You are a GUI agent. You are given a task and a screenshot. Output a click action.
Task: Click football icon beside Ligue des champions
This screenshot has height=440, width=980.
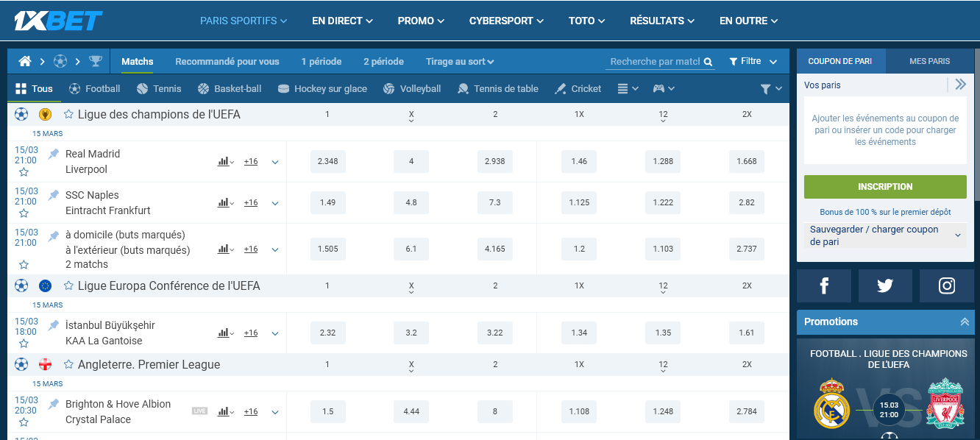[21, 114]
